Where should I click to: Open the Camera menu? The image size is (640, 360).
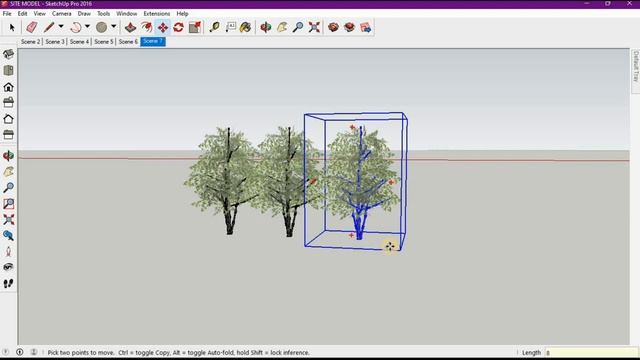coord(62,13)
